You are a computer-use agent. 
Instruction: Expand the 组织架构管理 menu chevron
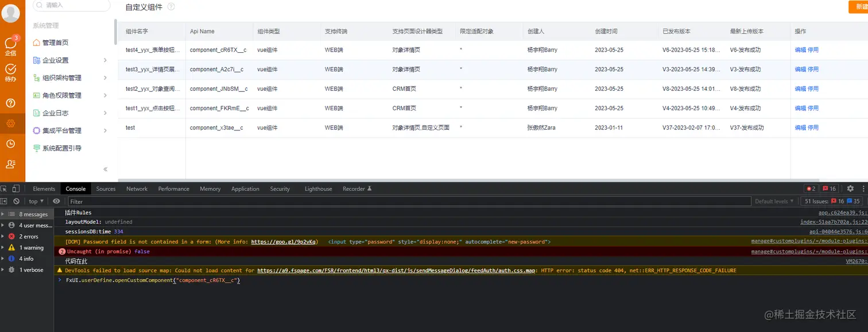tap(105, 78)
